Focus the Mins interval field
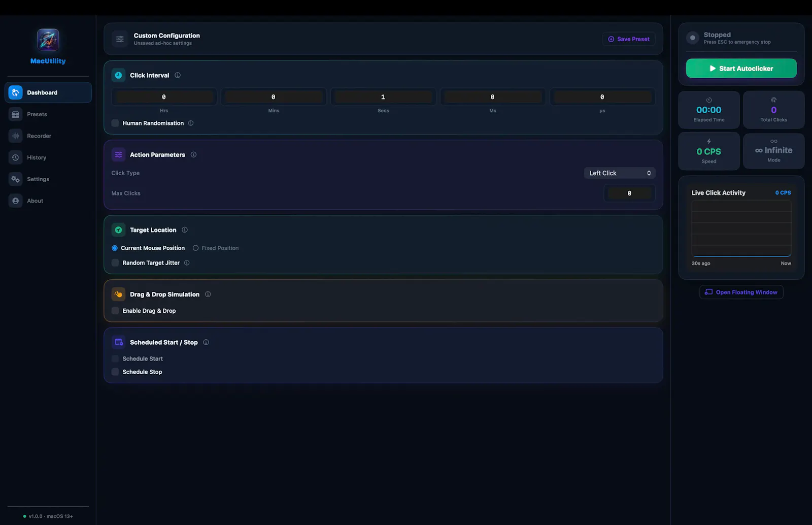The width and height of the screenshot is (812, 525). click(274, 97)
